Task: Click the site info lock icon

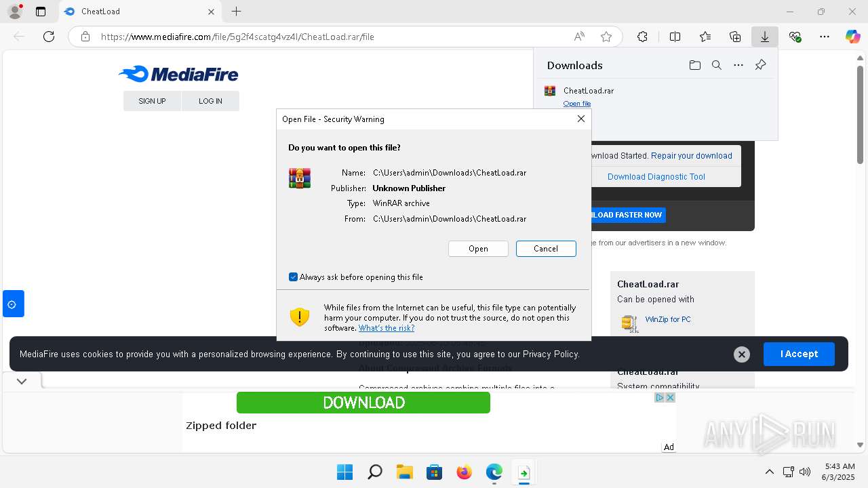Action: (x=85, y=37)
